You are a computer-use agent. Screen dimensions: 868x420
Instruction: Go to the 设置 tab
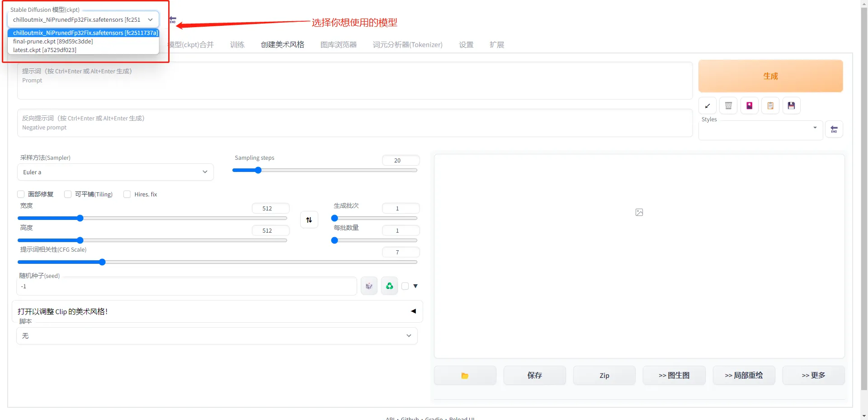pos(466,44)
